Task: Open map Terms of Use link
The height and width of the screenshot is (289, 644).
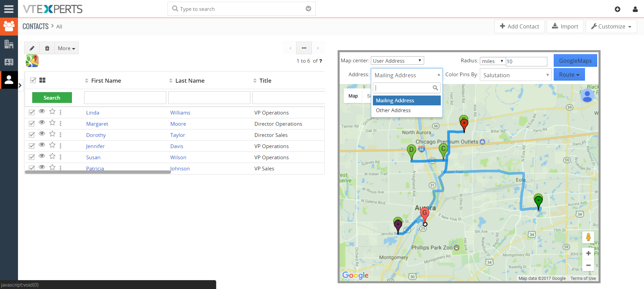Action: 583,278
